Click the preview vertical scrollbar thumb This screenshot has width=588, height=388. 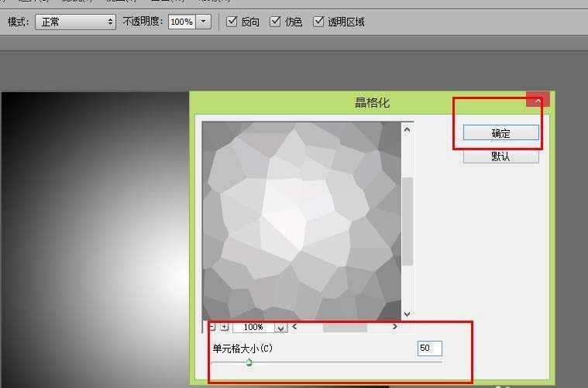[407, 221]
